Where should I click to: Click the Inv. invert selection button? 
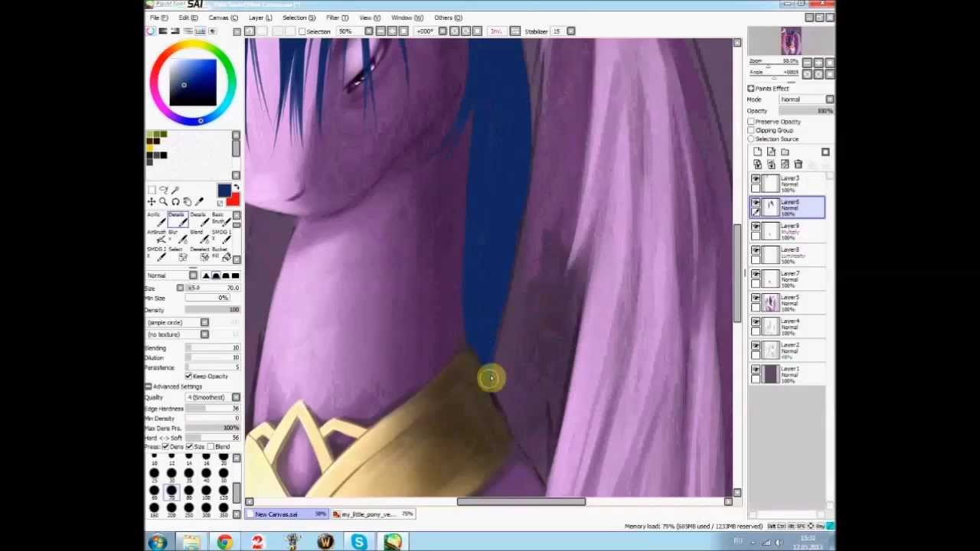(x=496, y=31)
